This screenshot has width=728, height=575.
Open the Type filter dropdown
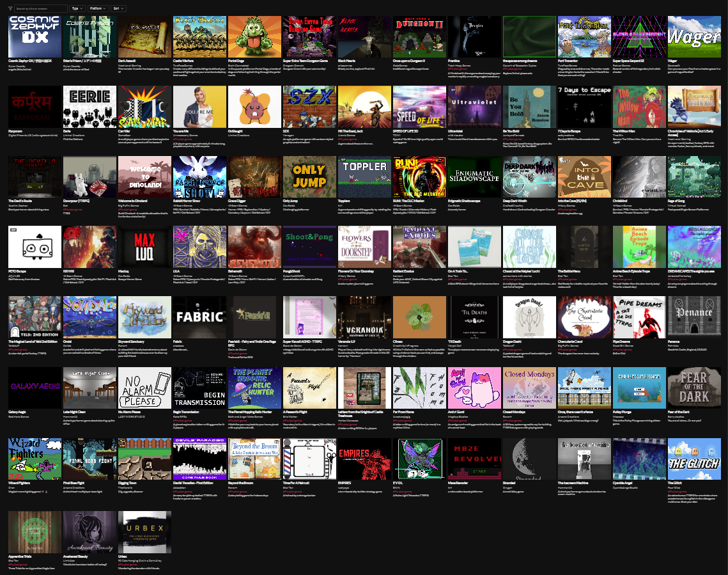(77, 8)
